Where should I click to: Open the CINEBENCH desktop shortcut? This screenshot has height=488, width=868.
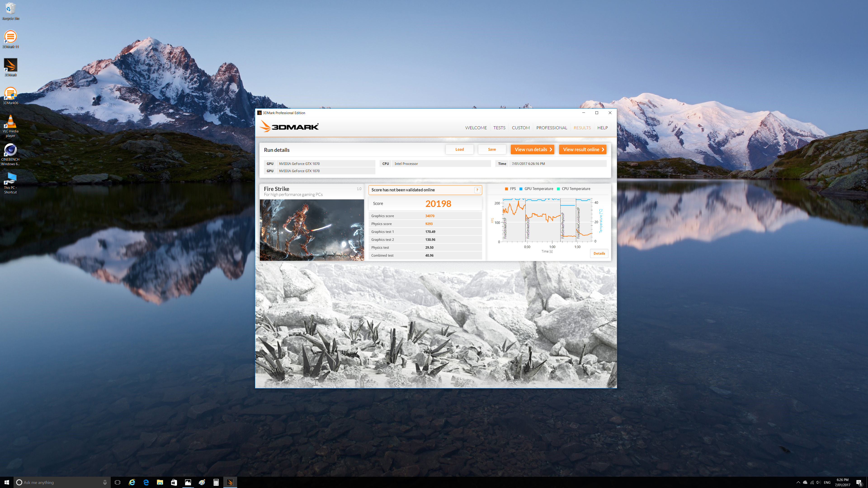[10, 155]
